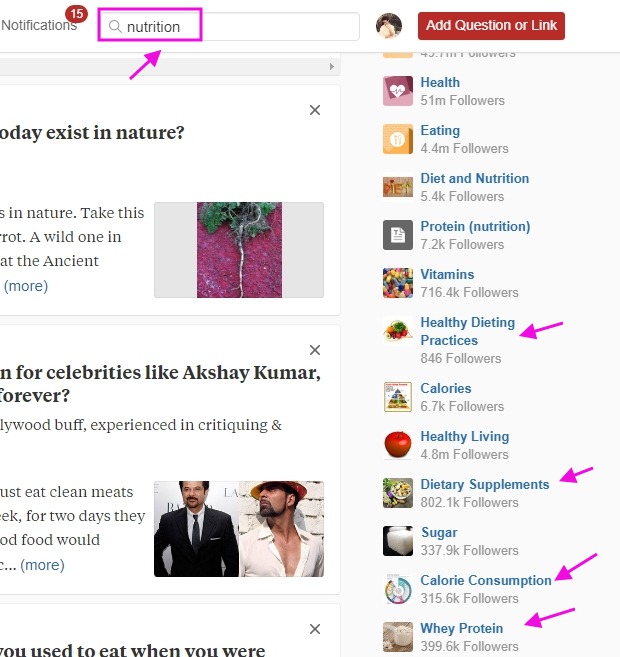This screenshot has height=657, width=620.
Task: Open the user profile avatar menu
Action: 389,26
